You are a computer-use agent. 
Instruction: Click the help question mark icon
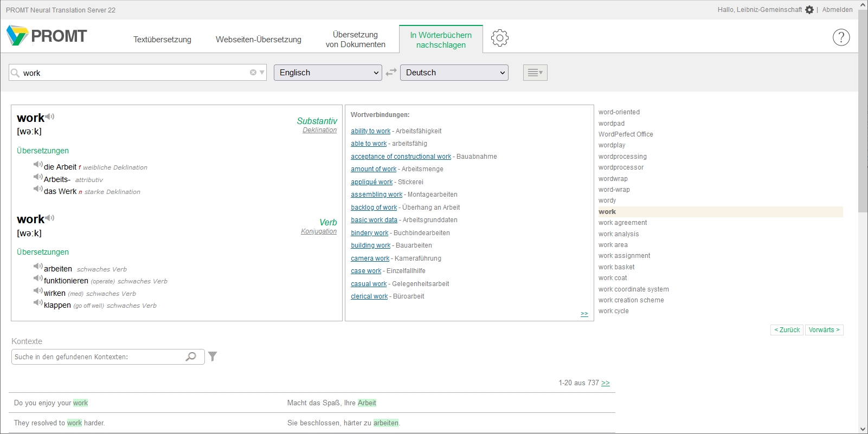pyautogui.click(x=841, y=37)
